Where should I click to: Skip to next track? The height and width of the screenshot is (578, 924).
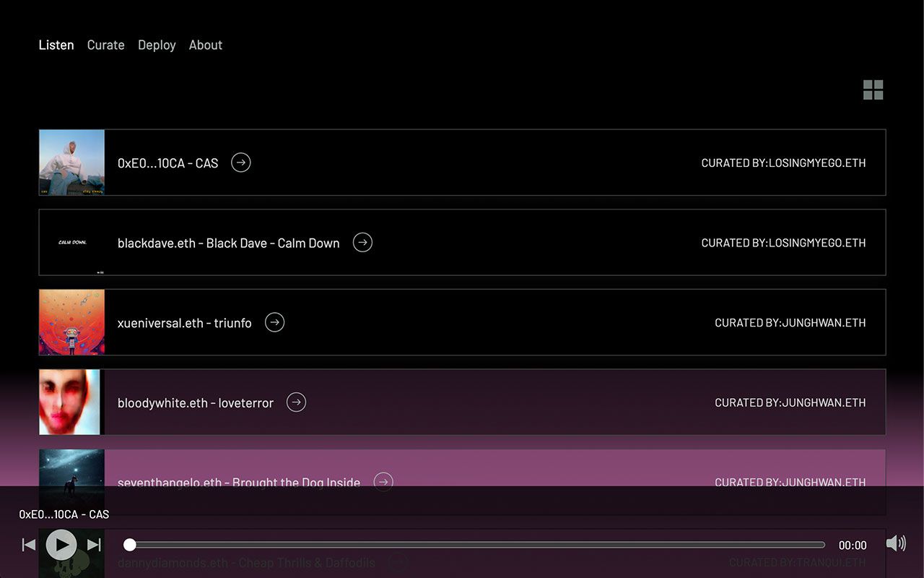(x=94, y=545)
